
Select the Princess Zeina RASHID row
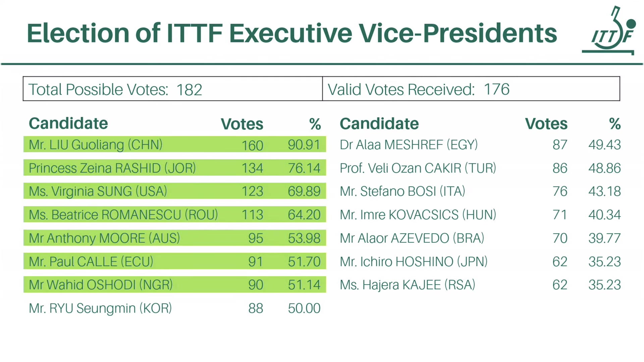coord(174,168)
